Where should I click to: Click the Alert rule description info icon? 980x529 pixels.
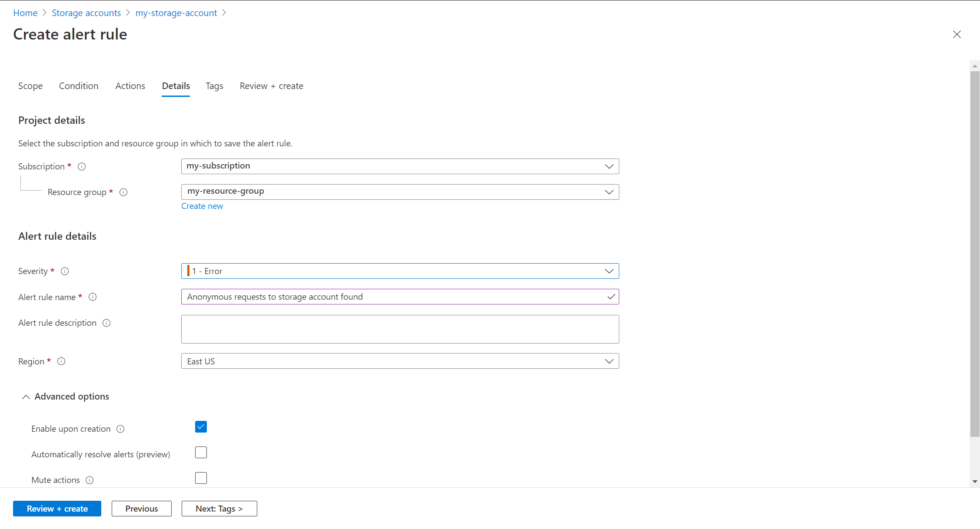106,323
